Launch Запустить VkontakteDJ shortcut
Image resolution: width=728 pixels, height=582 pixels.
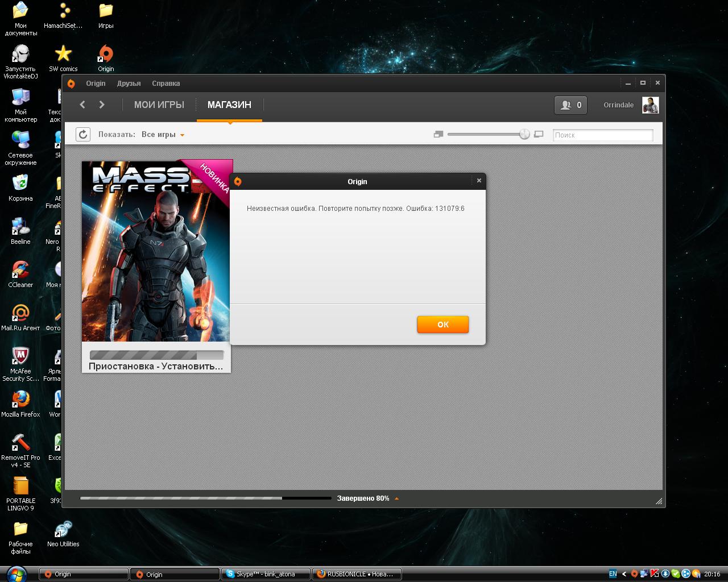20,62
